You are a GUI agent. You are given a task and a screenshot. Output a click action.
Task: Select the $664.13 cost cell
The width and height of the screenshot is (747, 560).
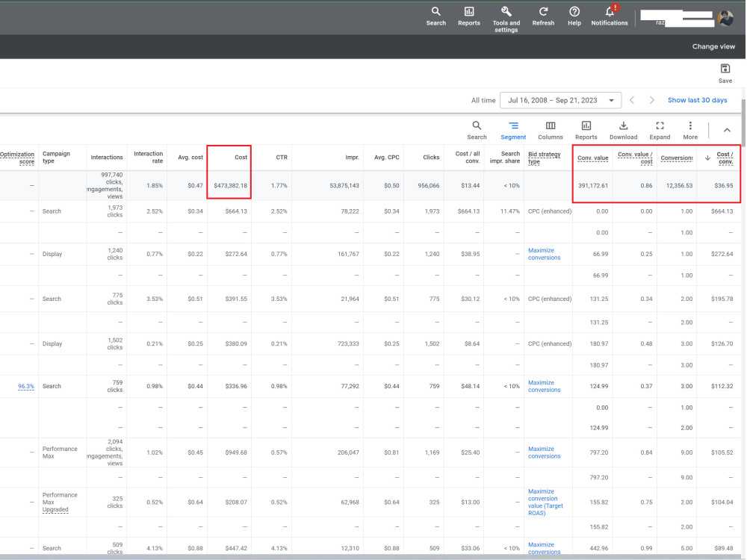point(236,211)
